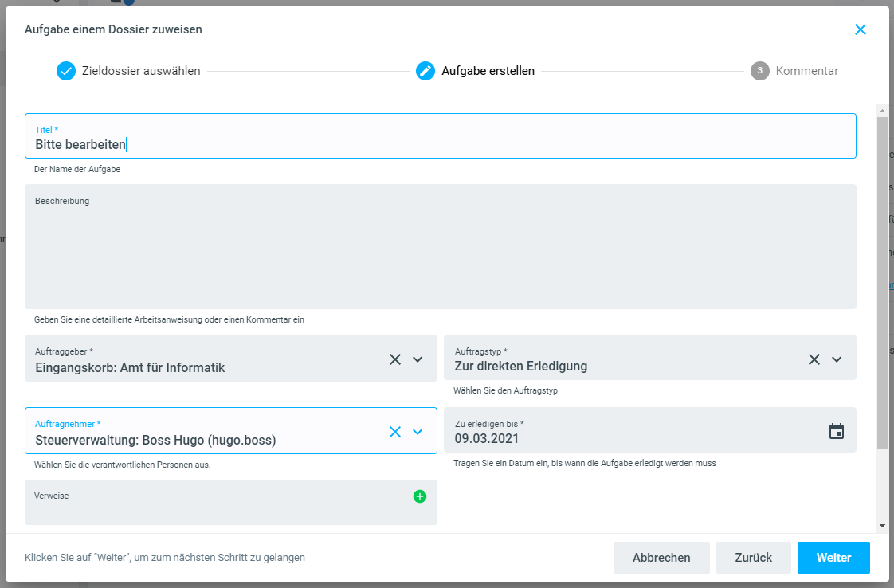The width and height of the screenshot is (894, 588).
Task: Click green plus icon in Verweise
Action: tap(420, 496)
